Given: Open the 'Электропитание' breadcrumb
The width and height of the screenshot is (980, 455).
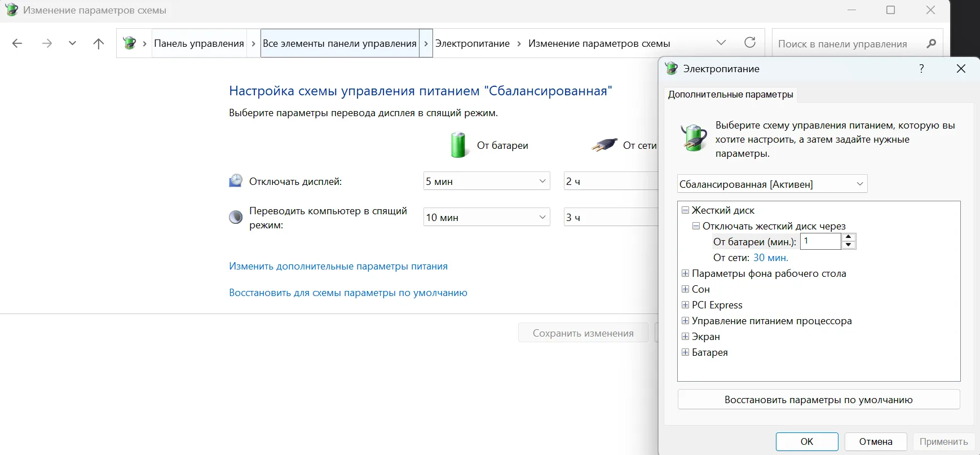Looking at the screenshot, I should (473, 43).
